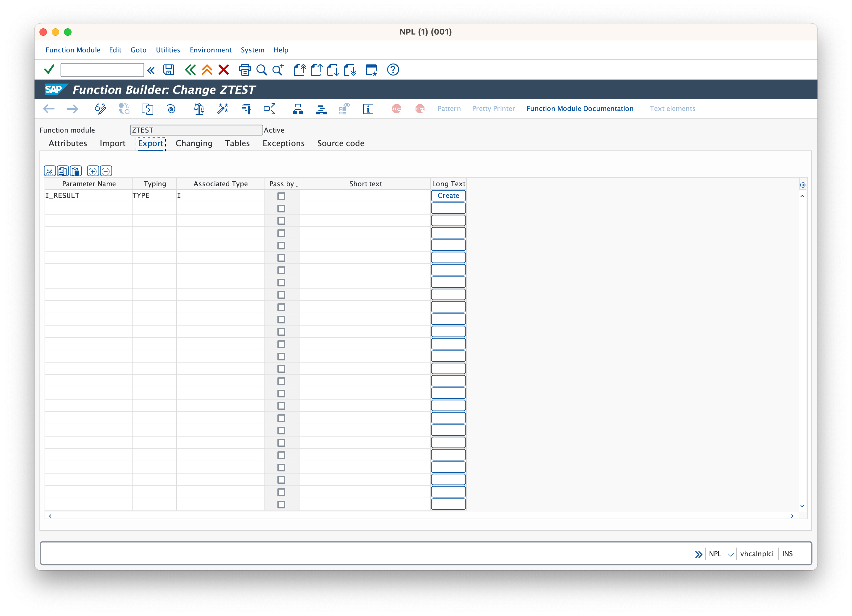Click the Save diskette icon
This screenshot has height=616, width=852.
[168, 70]
